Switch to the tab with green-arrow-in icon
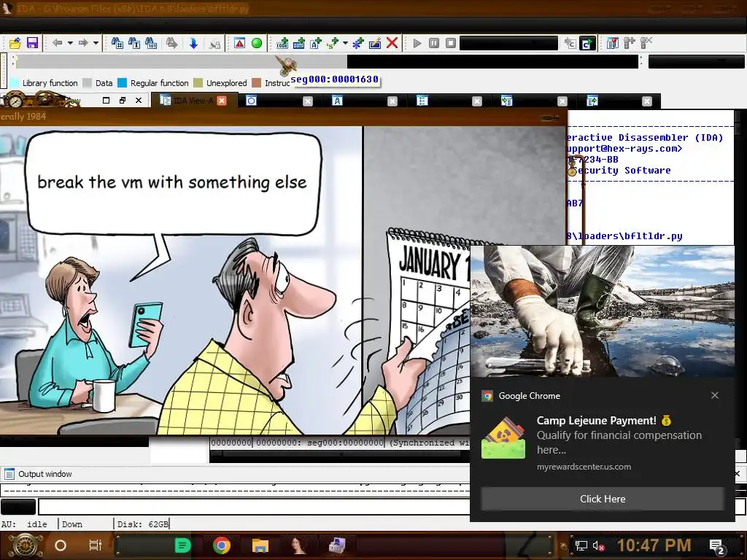Viewport: 747px width, 560px height. click(535, 101)
